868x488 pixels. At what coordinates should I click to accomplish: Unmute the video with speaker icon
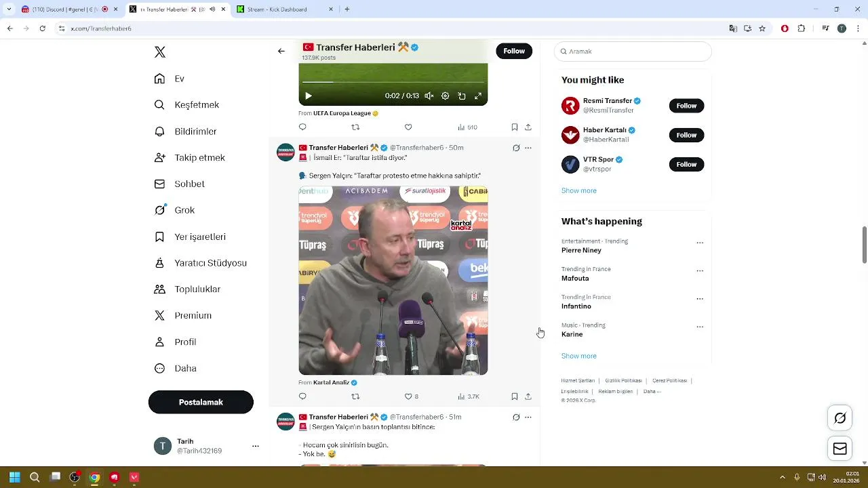point(429,96)
